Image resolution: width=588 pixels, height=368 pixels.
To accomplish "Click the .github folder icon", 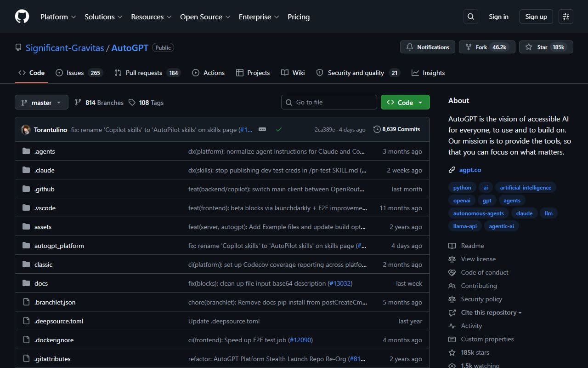I will tap(26, 189).
